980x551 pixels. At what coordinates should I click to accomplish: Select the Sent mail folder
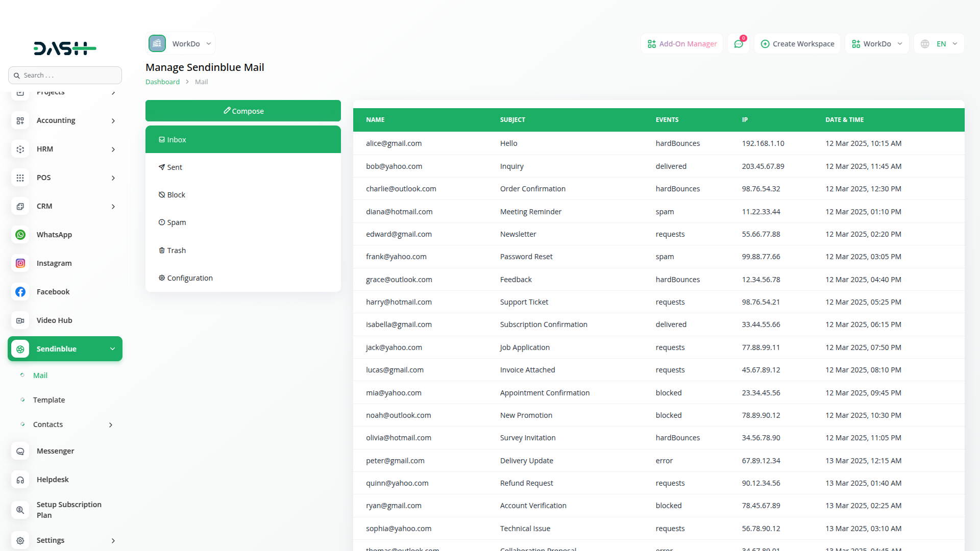click(174, 167)
